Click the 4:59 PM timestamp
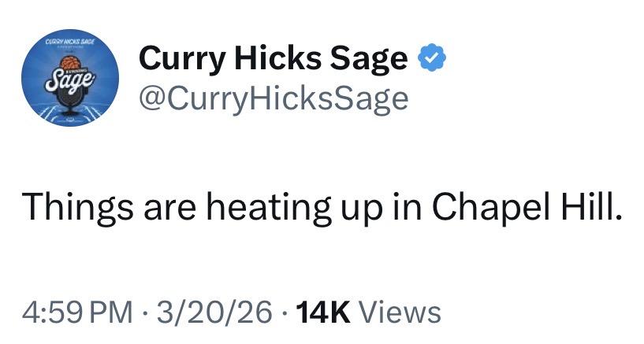The height and width of the screenshot is (344, 644). 76,312
